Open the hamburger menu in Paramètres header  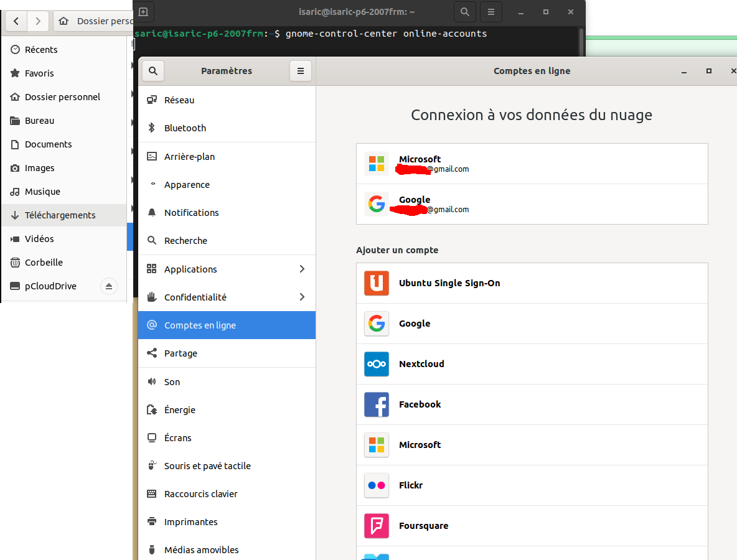301,71
